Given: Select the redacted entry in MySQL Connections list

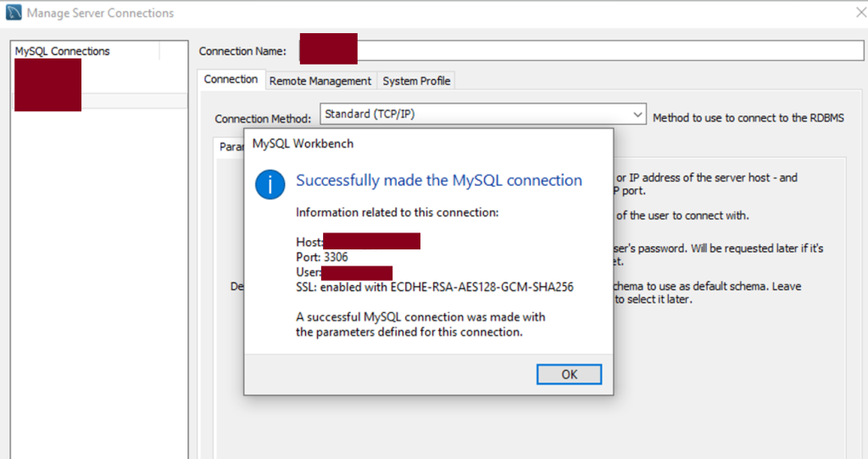Looking at the screenshot, I should coord(47,86).
